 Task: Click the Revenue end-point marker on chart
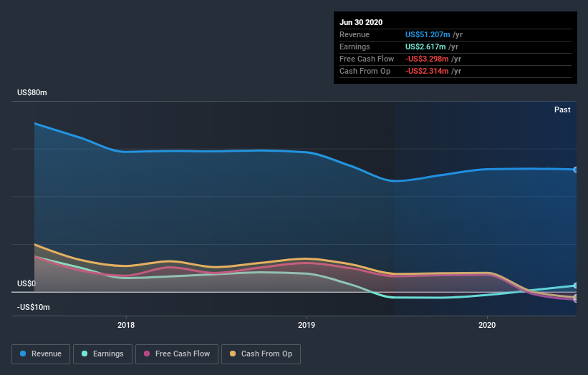tap(575, 170)
